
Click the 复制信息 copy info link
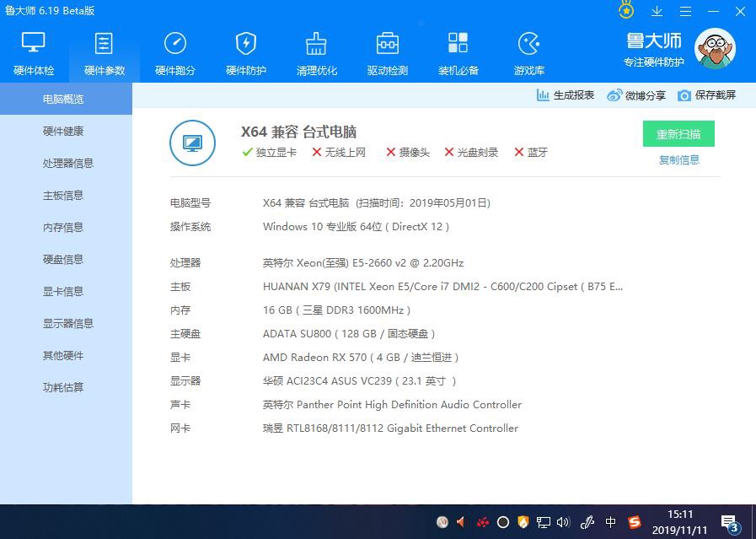point(678,160)
